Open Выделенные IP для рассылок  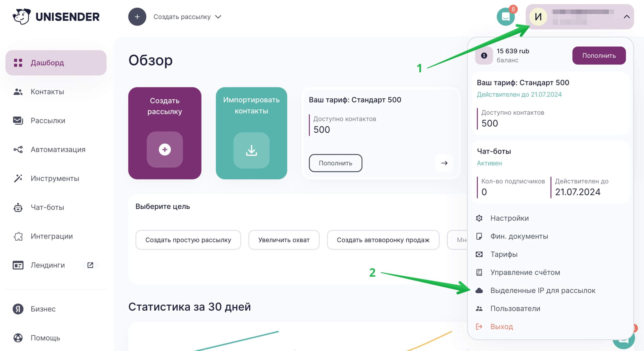coord(543,290)
